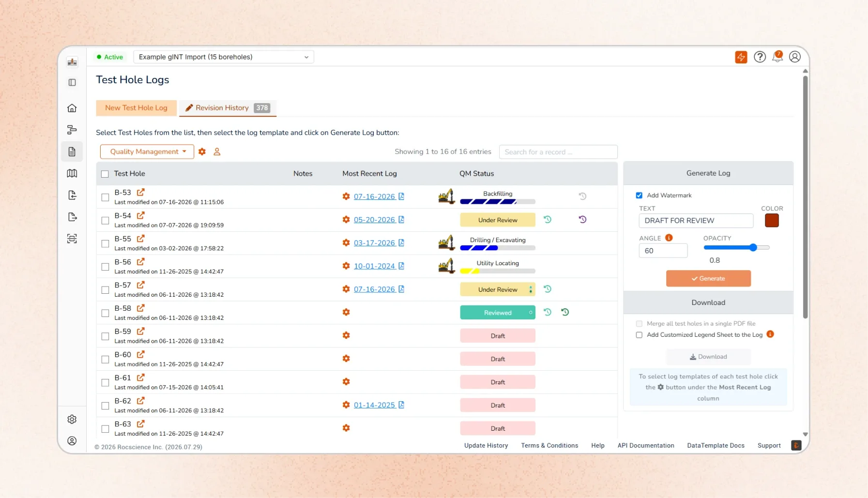The height and width of the screenshot is (498, 868).
Task: Open the Home icon in sidebar
Action: [x=72, y=108]
